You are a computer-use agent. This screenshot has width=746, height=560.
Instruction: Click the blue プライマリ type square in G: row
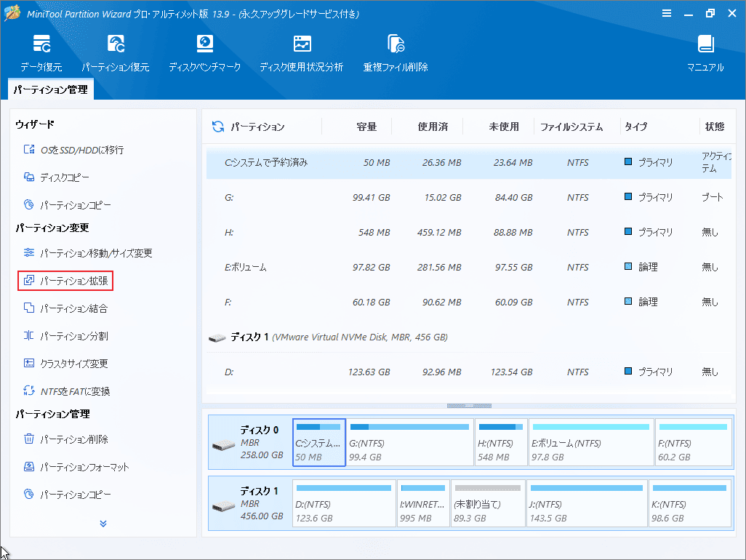pyautogui.click(x=628, y=196)
